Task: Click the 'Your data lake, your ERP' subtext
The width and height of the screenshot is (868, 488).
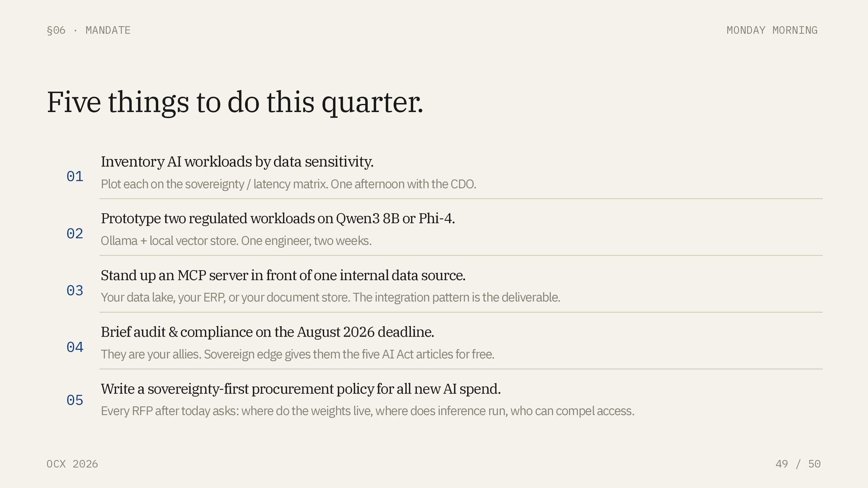Action: pos(330,297)
